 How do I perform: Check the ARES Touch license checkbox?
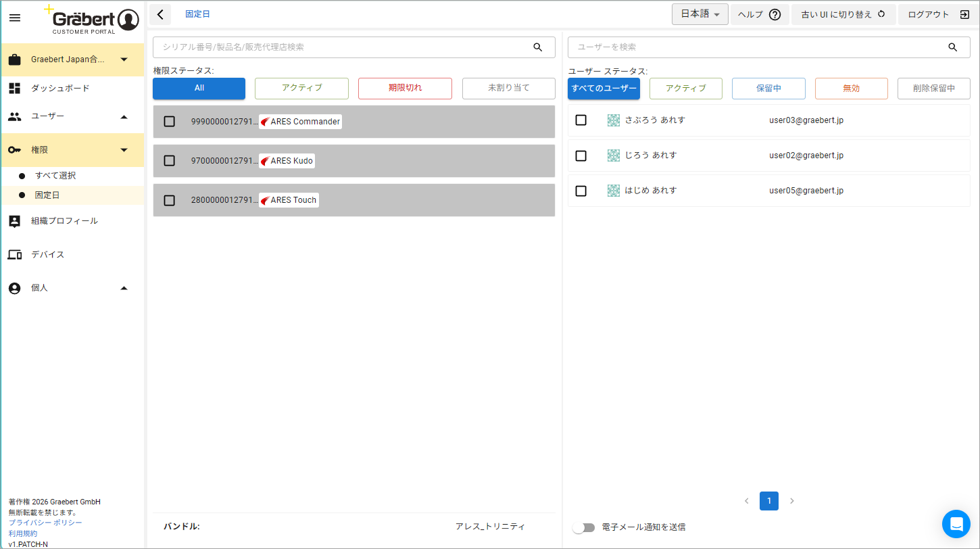click(170, 200)
